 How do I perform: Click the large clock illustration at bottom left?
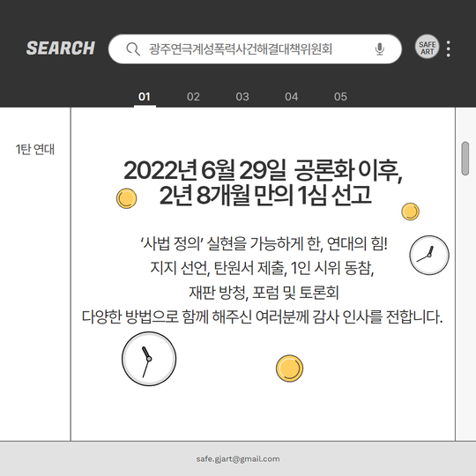click(149, 359)
